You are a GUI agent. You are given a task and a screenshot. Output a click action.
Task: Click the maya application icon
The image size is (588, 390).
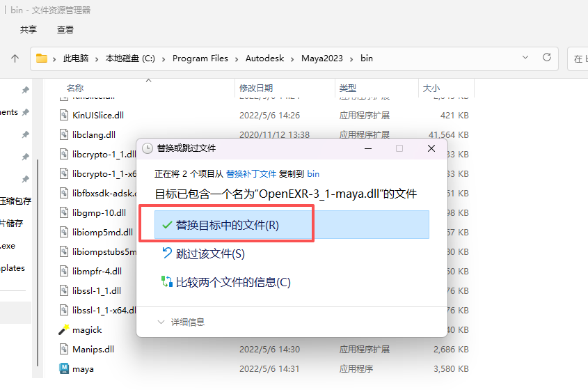click(x=64, y=368)
